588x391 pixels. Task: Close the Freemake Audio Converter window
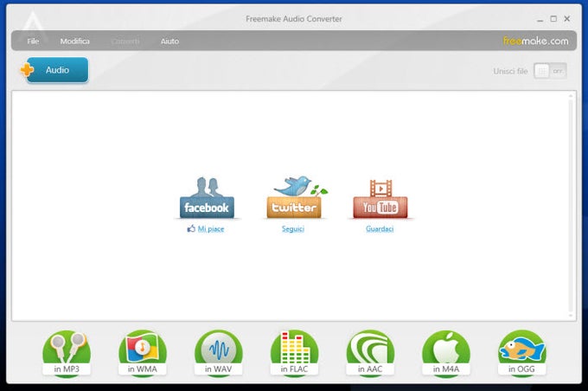coord(567,19)
